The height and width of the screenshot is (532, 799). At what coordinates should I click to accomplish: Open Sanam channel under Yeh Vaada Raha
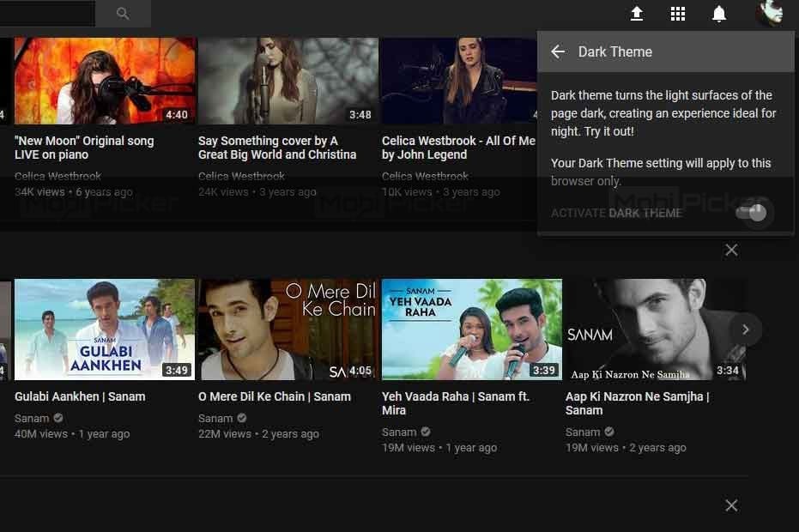(399, 432)
